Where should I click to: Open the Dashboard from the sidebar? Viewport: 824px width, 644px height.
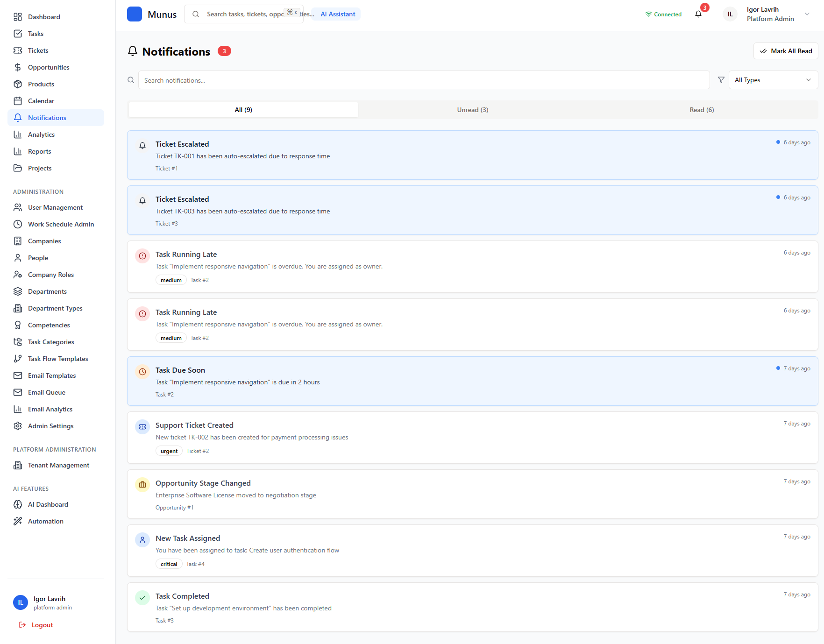[x=43, y=17]
